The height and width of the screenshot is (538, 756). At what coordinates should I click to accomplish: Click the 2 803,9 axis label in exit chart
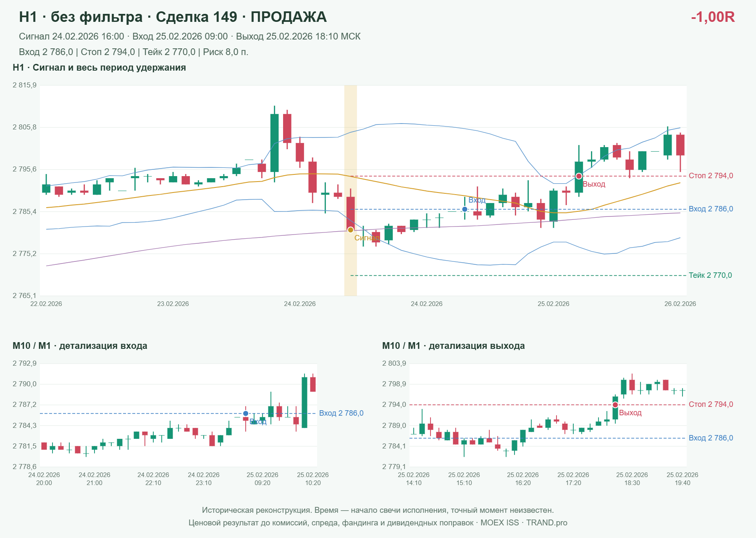(x=394, y=364)
